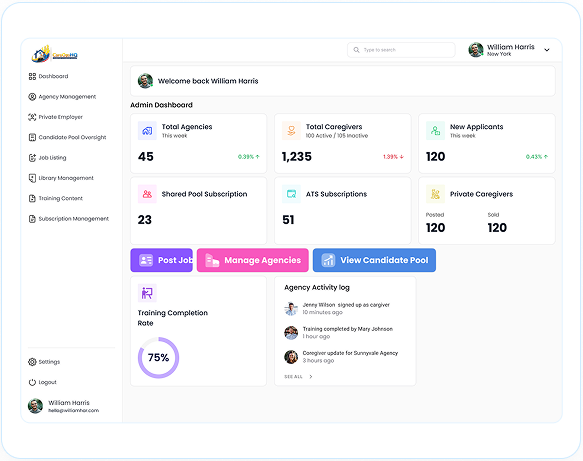Click the Candidate Pool Oversight icon

32,137
